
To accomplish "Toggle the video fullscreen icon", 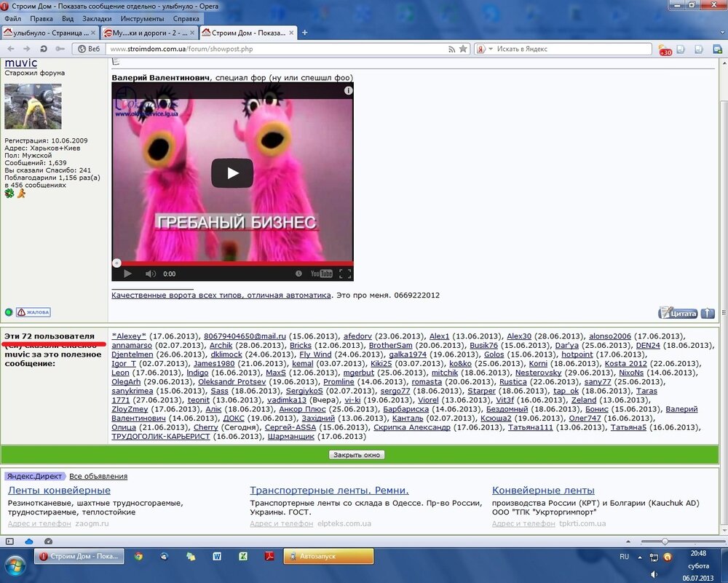I will point(345,274).
